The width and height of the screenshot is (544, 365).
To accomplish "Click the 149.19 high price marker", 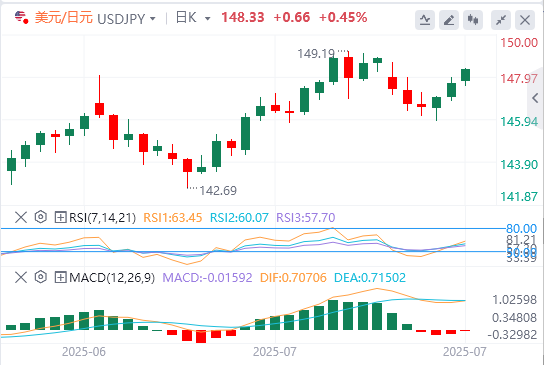I will (316, 54).
